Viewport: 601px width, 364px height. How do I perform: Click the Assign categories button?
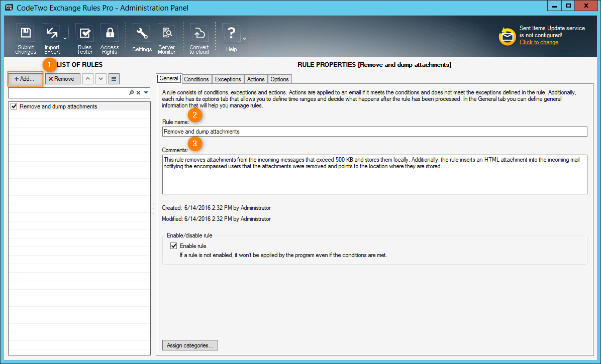(x=190, y=345)
